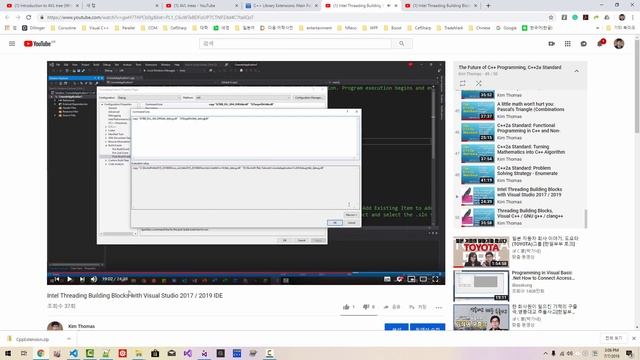Viewport: 640px width, 360px height.
Task: Open the notifications bell with red badge
Action: [x=600, y=43]
